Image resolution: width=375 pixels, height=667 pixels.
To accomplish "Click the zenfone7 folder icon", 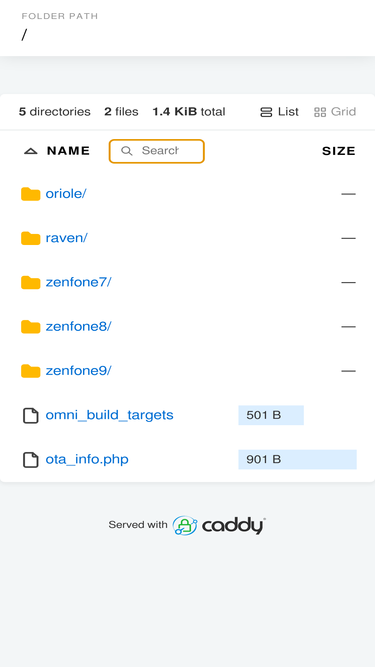I will click(x=31, y=282).
